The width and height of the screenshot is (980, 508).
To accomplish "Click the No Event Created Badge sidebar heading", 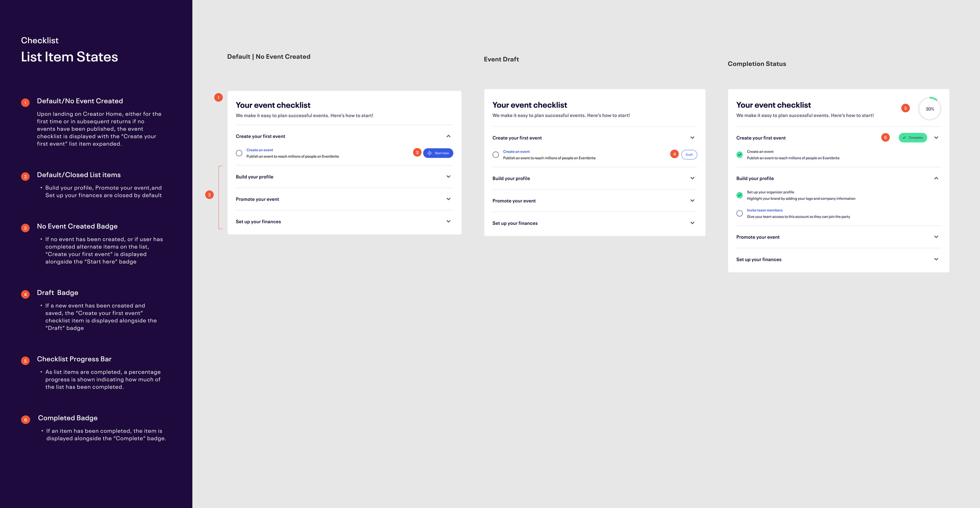I will click(77, 226).
